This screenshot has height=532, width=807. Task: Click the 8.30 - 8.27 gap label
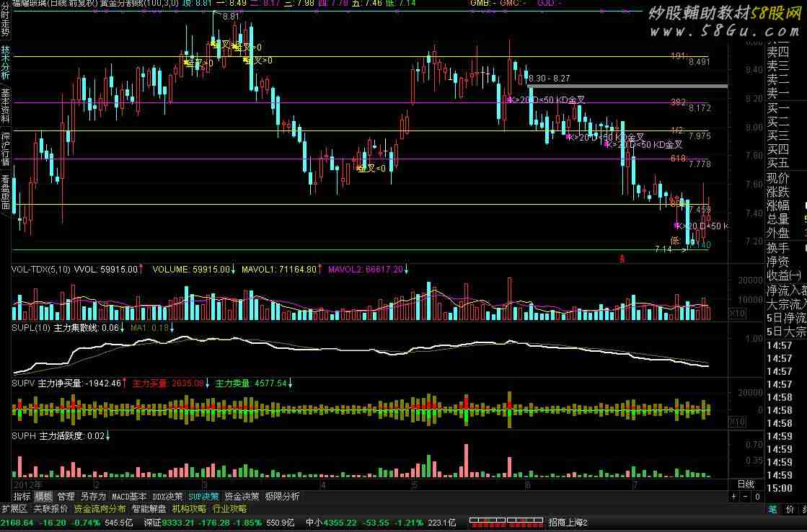tap(549, 78)
